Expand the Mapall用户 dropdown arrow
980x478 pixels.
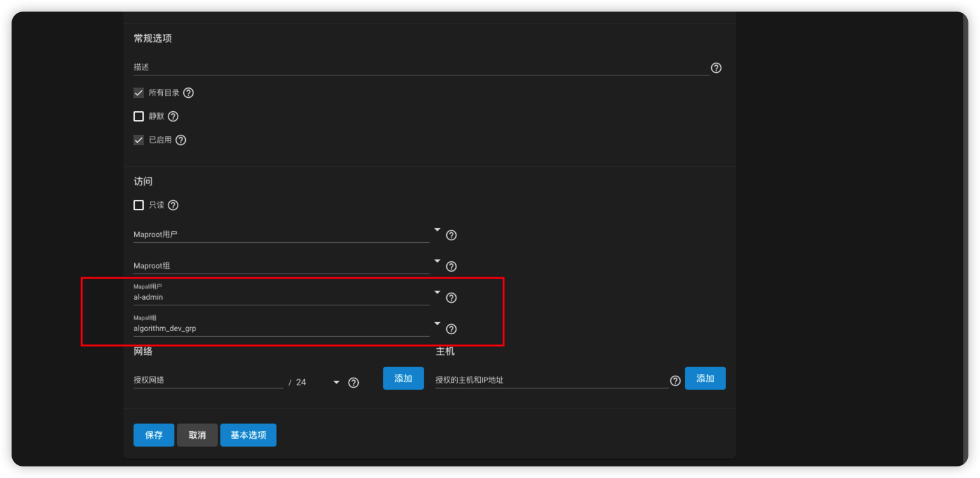tap(437, 292)
